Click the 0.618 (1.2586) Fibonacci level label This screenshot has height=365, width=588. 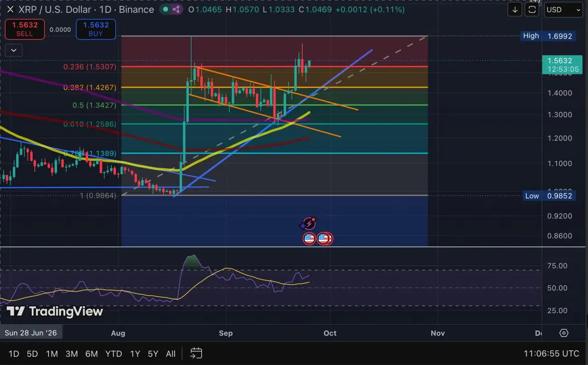[x=90, y=124]
